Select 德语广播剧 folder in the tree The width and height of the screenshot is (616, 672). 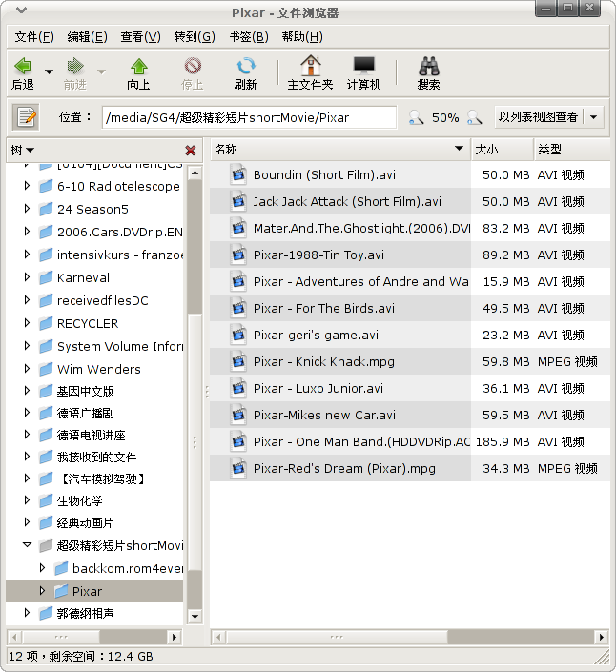85,413
